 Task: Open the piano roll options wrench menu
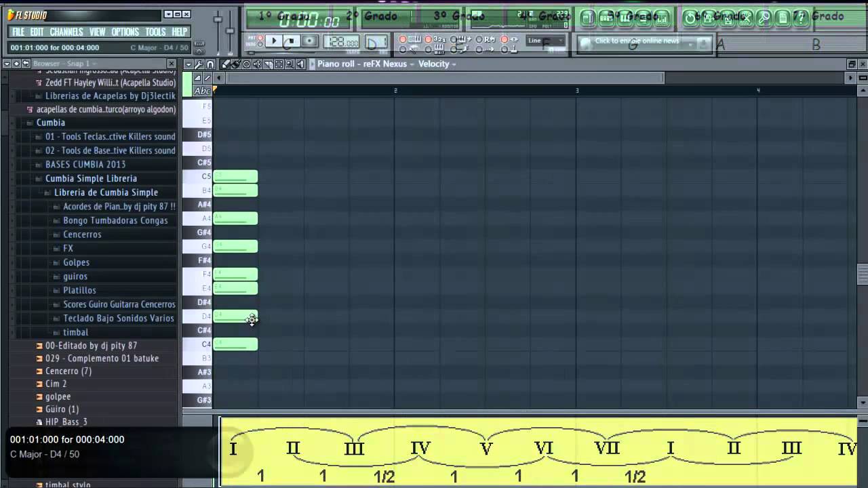[199, 64]
